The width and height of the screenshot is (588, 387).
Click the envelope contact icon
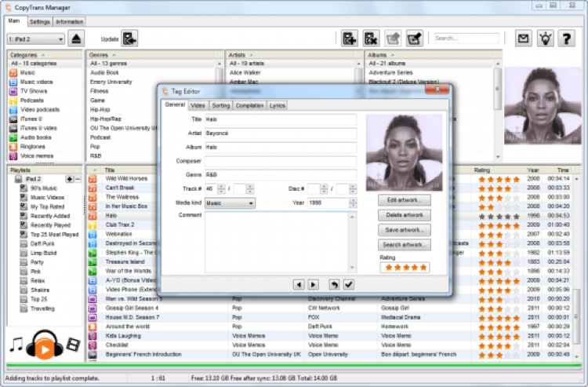pyautogui.click(x=523, y=38)
